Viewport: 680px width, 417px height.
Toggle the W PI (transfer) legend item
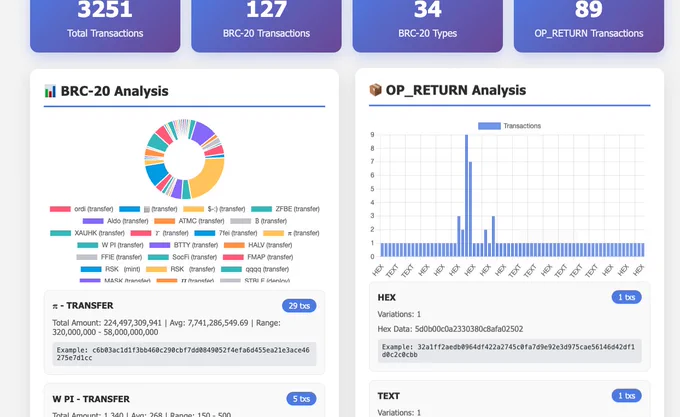tap(110, 245)
